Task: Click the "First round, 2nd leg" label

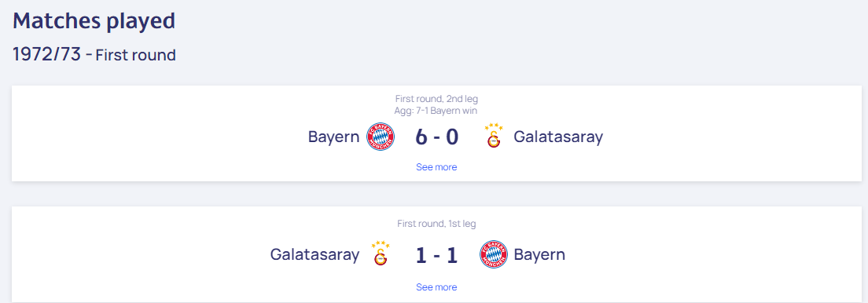Action: click(436, 99)
